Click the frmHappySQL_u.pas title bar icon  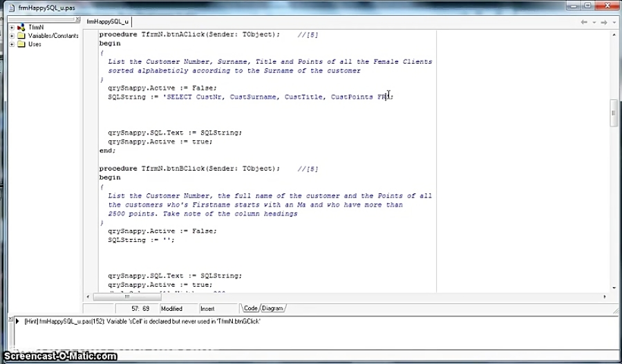click(x=12, y=8)
